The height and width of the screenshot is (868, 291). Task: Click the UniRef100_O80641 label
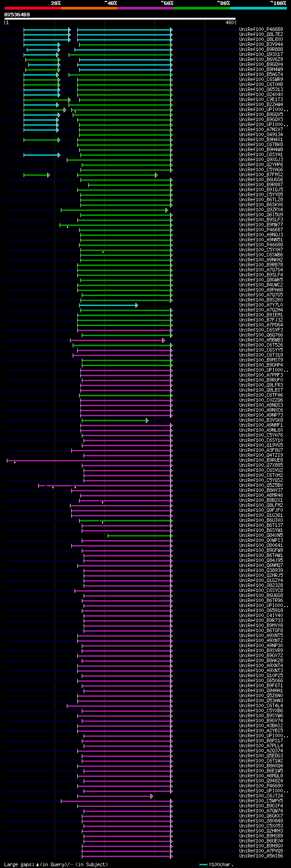point(261,546)
